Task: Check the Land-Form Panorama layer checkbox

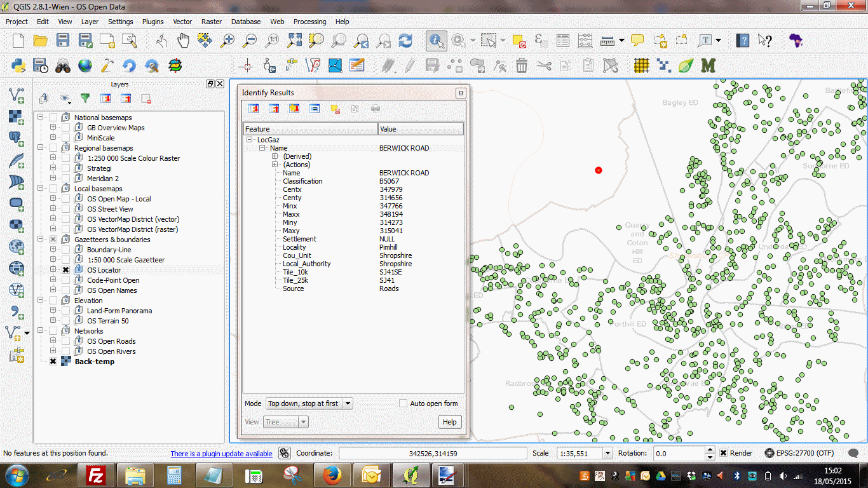Action: pyautogui.click(x=65, y=311)
